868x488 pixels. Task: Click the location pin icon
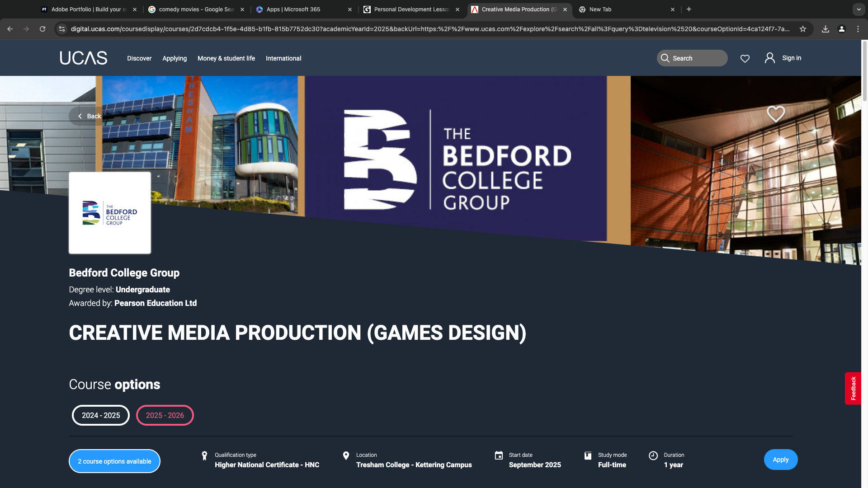click(346, 455)
